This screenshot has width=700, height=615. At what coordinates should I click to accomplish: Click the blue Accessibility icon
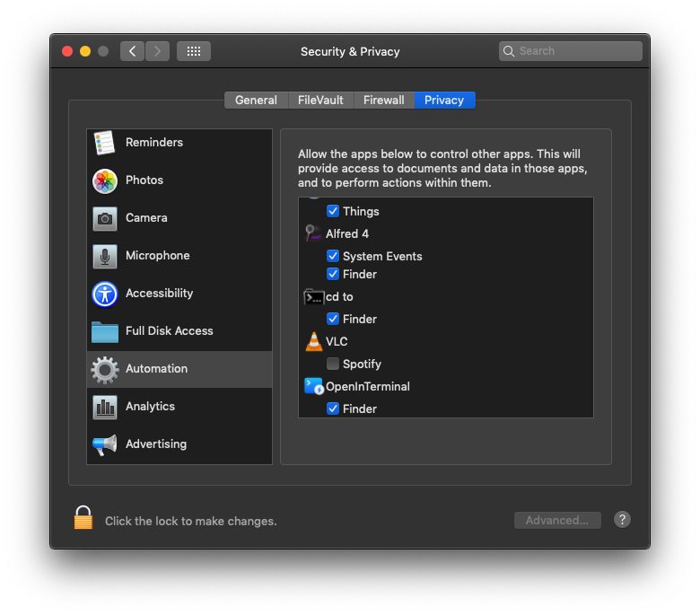point(105,294)
